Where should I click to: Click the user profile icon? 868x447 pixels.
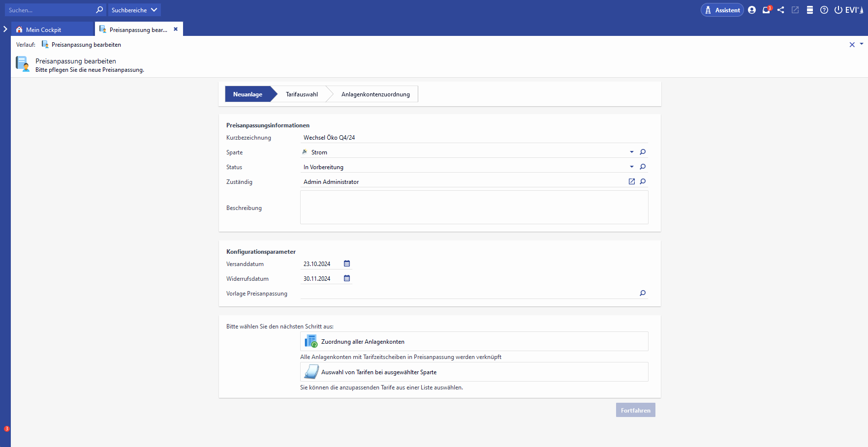pyautogui.click(x=752, y=10)
